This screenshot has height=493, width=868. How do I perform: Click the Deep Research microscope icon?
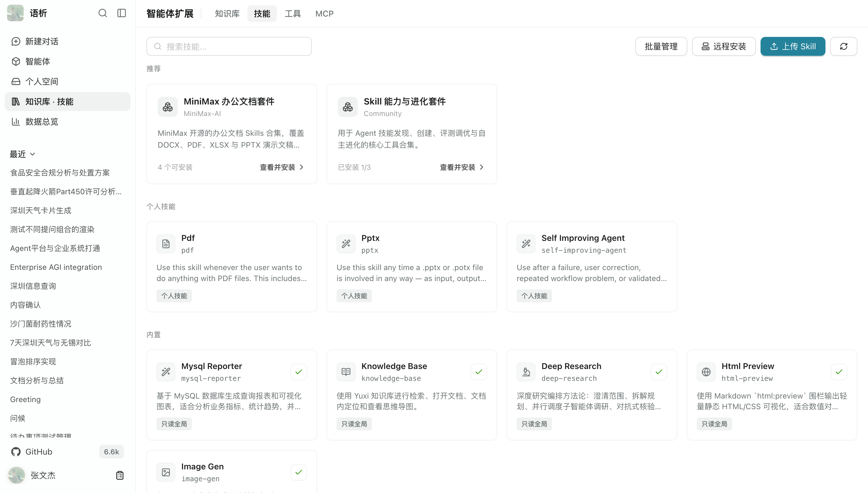coord(526,372)
